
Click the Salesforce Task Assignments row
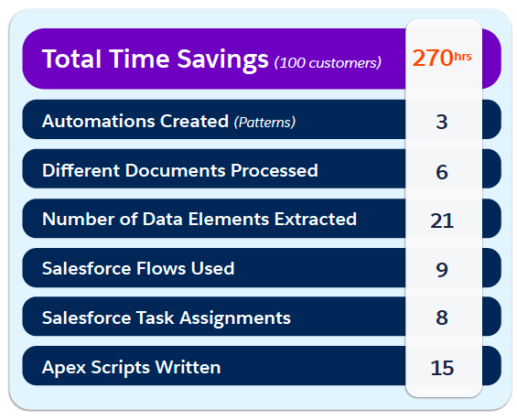click(x=262, y=317)
